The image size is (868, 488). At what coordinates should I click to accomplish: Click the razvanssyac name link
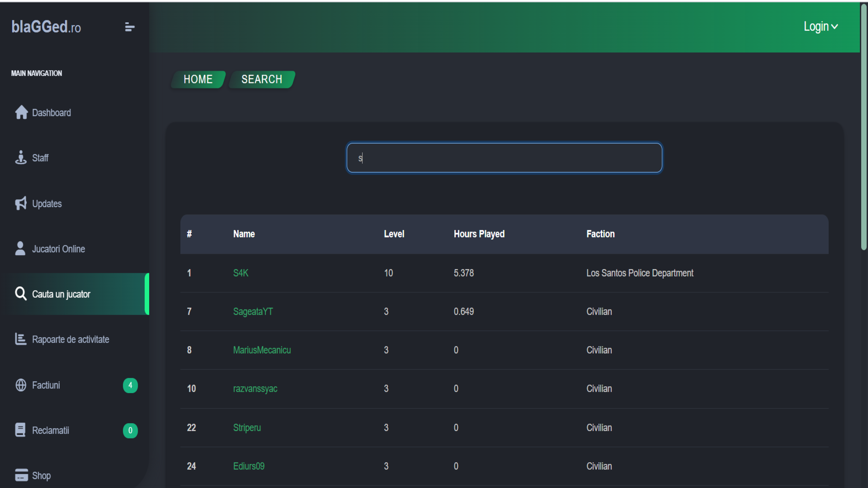pyautogui.click(x=255, y=389)
